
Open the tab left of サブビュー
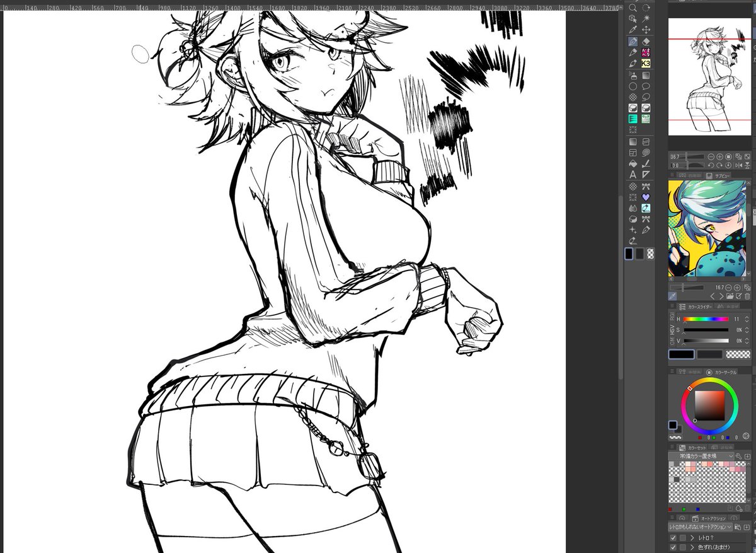[x=690, y=175]
